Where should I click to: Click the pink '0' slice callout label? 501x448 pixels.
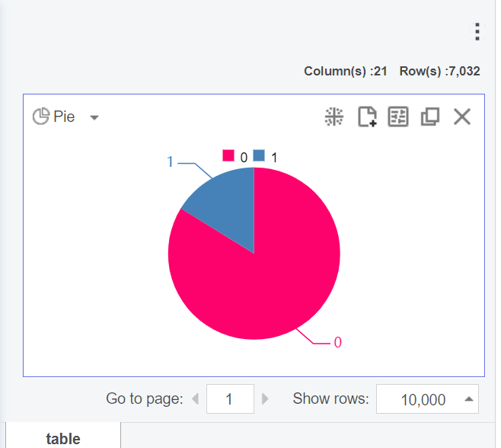pos(338,342)
